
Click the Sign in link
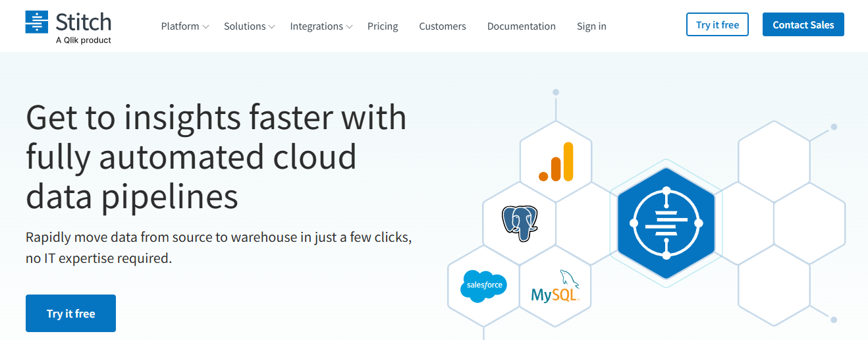click(591, 26)
